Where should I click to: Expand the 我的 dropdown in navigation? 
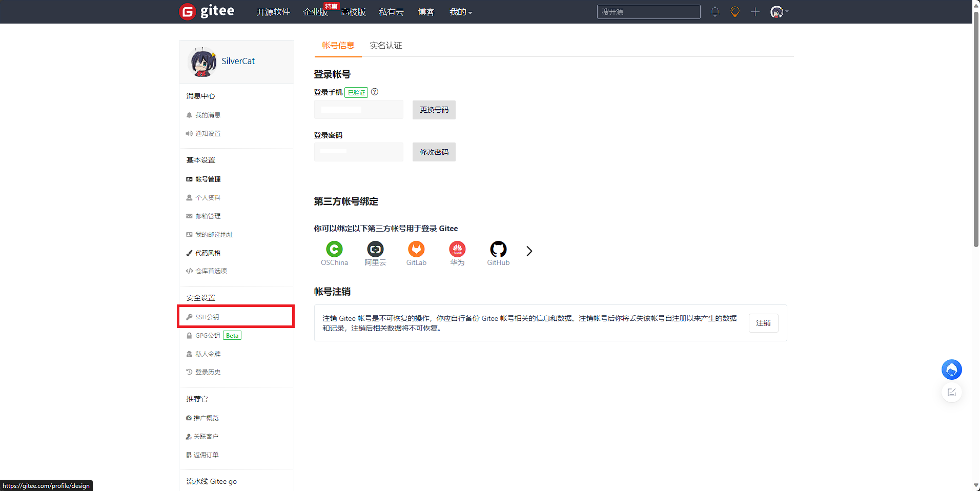click(x=460, y=12)
